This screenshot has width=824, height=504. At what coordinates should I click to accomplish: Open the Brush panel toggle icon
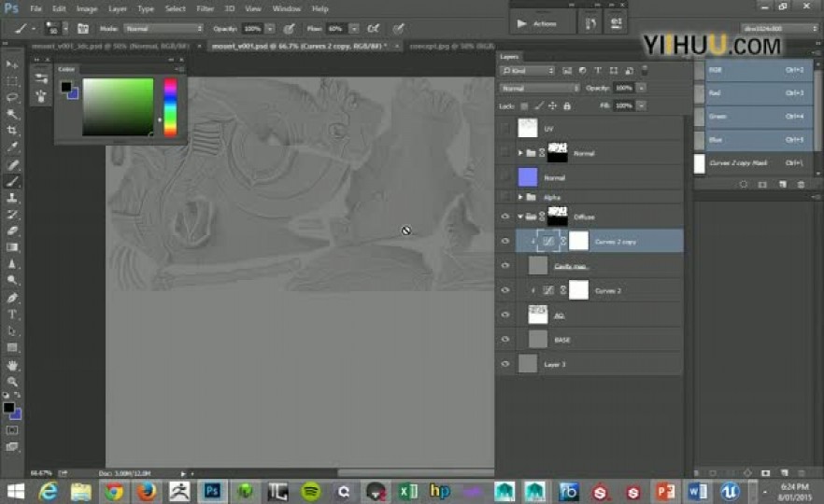pos(83,29)
